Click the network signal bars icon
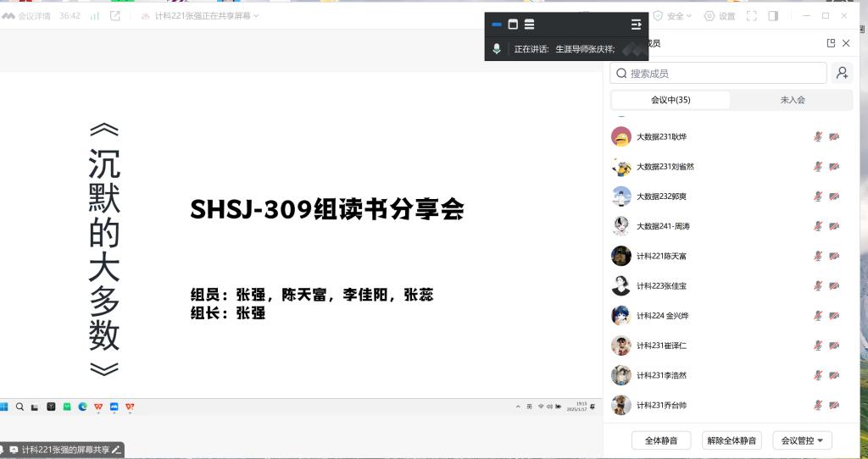The width and height of the screenshot is (868, 459). [94, 16]
